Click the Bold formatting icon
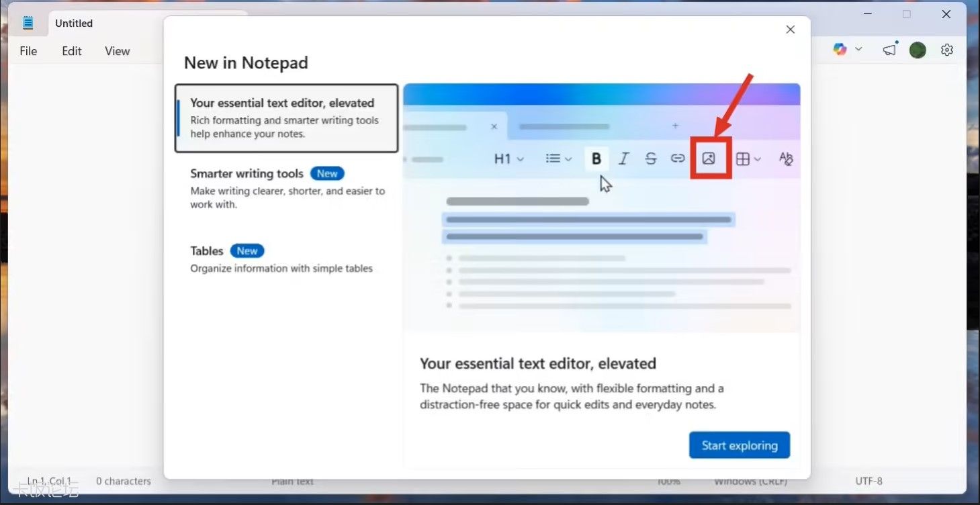Viewport: 980px width, 505px height. click(x=596, y=159)
